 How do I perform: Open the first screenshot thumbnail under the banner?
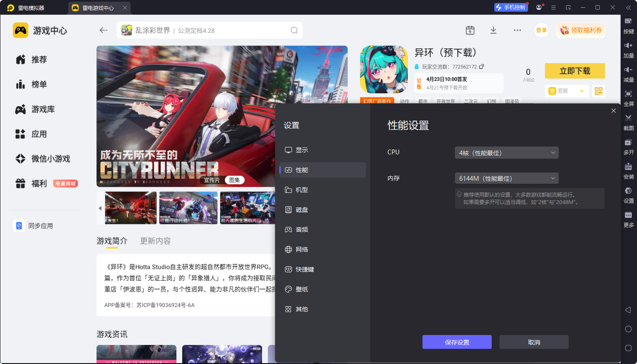[x=131, y=208]
